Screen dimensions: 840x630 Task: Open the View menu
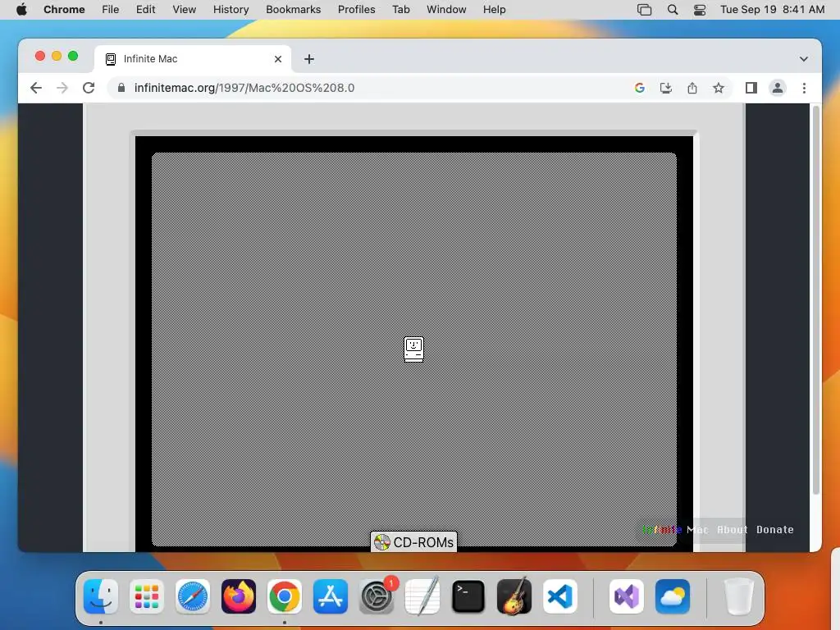185,10
